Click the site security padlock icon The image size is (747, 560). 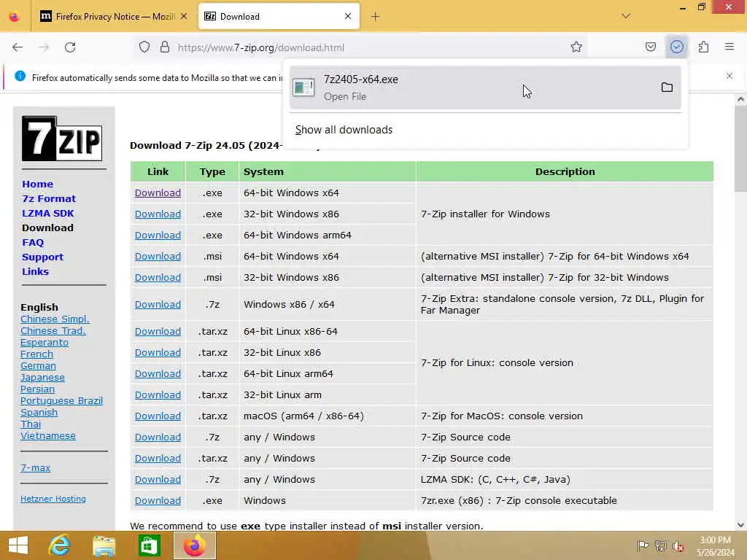click(x=165, y=47)
